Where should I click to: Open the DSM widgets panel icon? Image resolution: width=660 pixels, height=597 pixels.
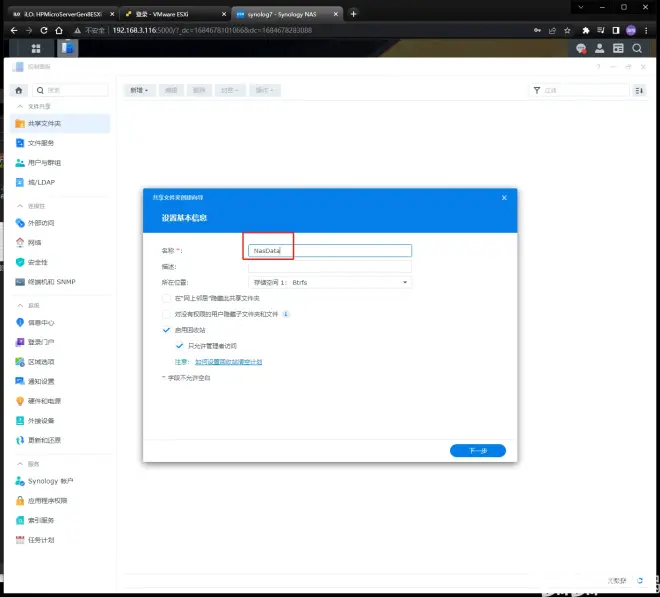618,48
